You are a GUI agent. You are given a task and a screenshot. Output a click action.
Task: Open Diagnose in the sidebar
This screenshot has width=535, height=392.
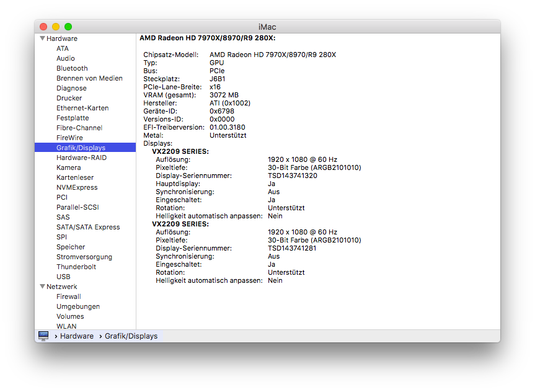tap(71, 88)
